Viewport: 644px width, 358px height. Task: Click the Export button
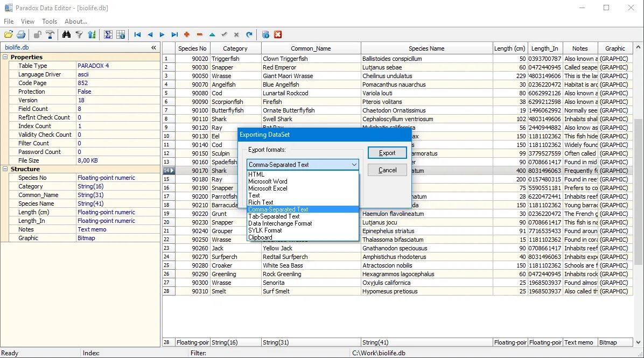coord(387,152)
